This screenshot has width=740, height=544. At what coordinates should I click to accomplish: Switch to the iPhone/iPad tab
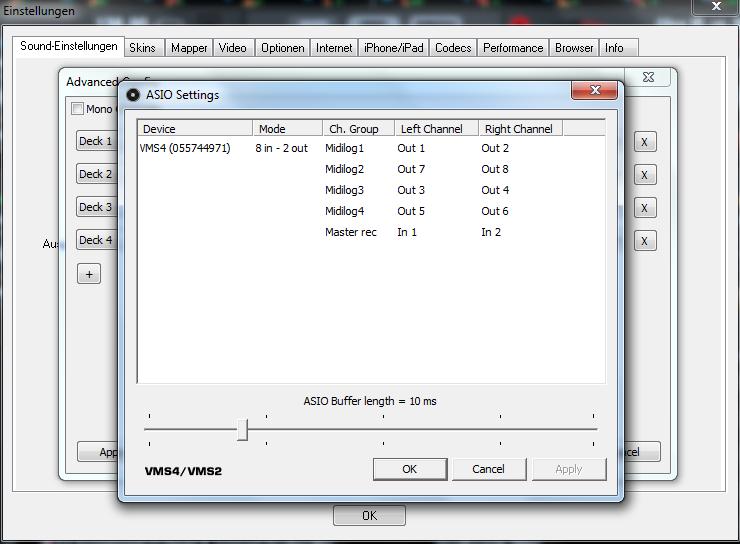click(x=394, y=48)
